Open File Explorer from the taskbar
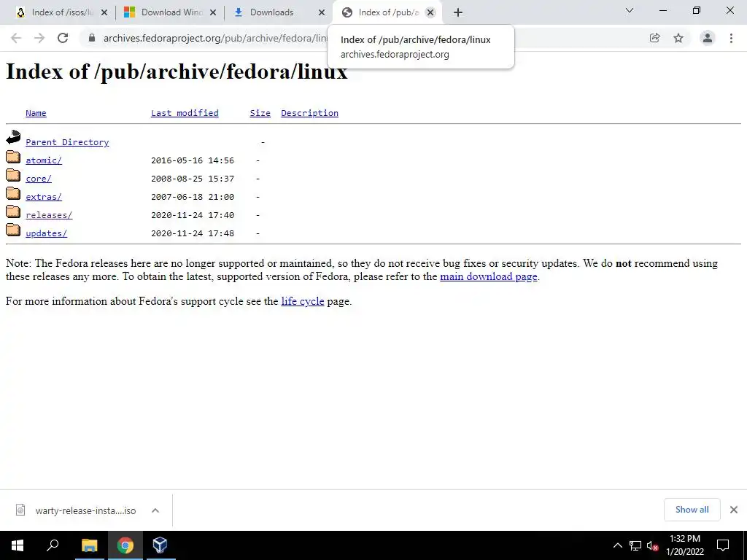The width and height of the screenshot is (747, 560). 89,545
